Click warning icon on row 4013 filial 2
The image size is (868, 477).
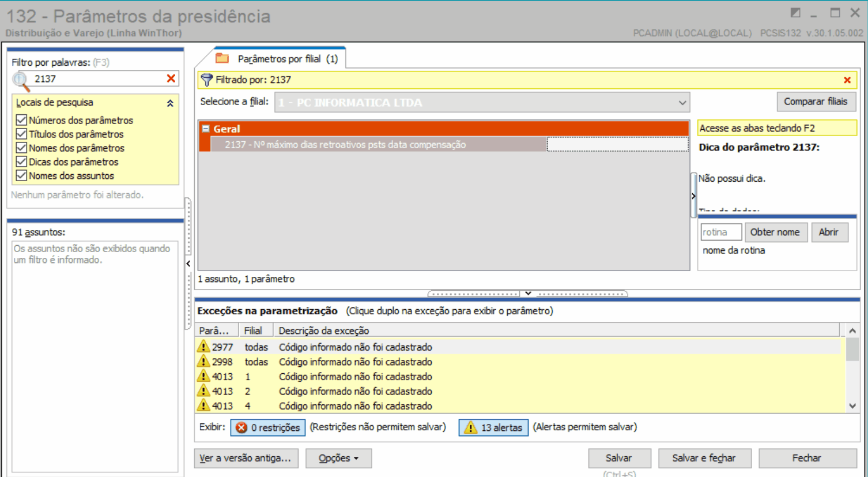[203, 391]
